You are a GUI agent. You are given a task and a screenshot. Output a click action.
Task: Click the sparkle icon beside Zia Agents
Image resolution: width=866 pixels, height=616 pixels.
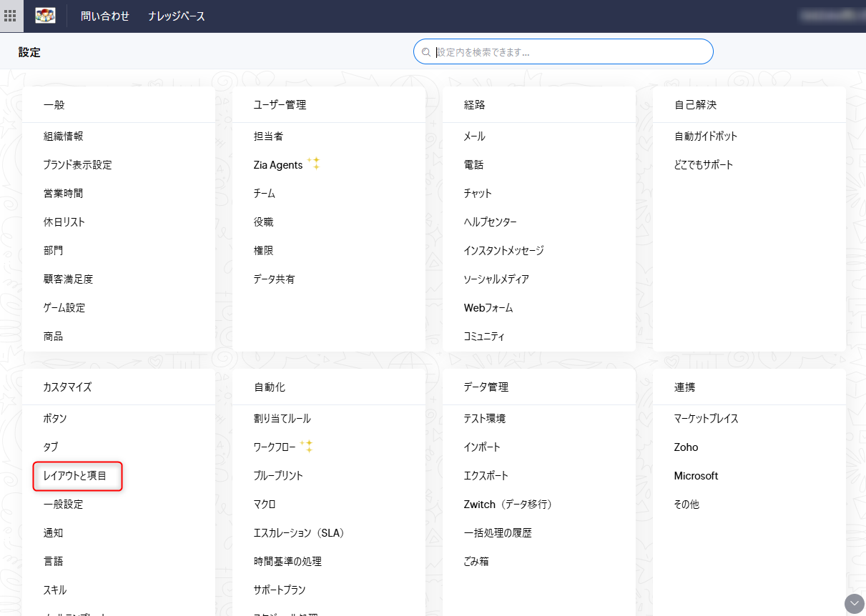[313, 164]
